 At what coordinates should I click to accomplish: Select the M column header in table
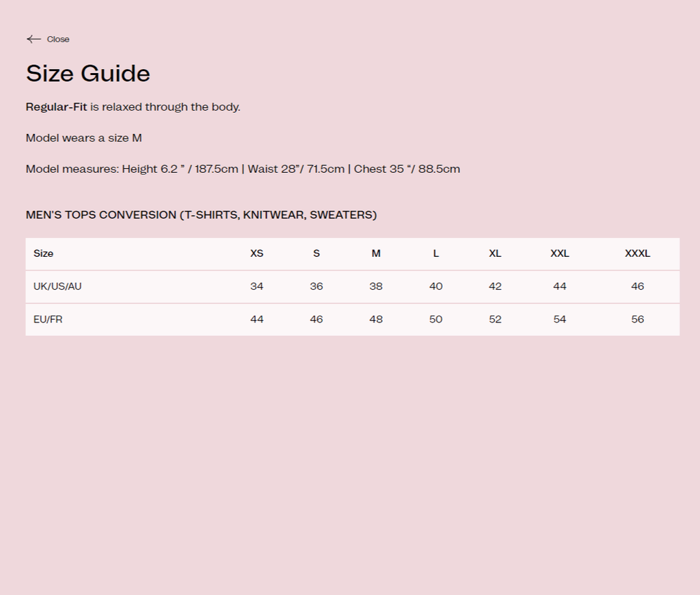(376, 253)
